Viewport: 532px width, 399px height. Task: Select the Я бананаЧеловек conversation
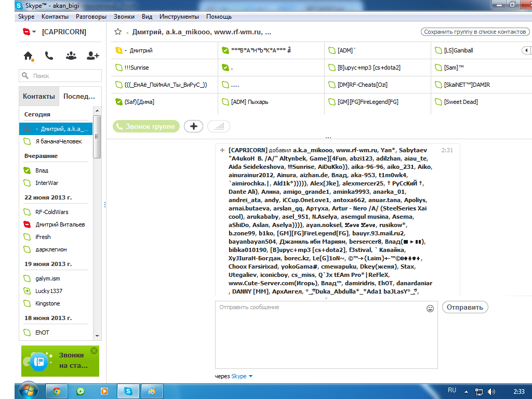56,141
